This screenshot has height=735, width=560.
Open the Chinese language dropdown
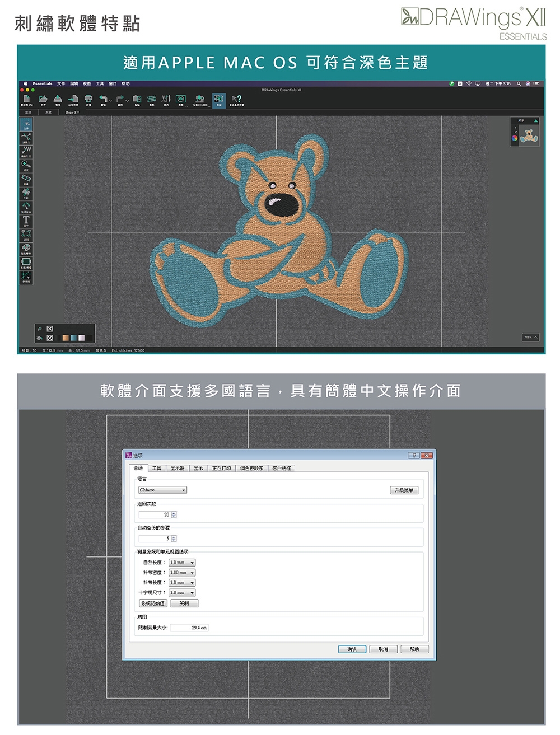(162, 490)
